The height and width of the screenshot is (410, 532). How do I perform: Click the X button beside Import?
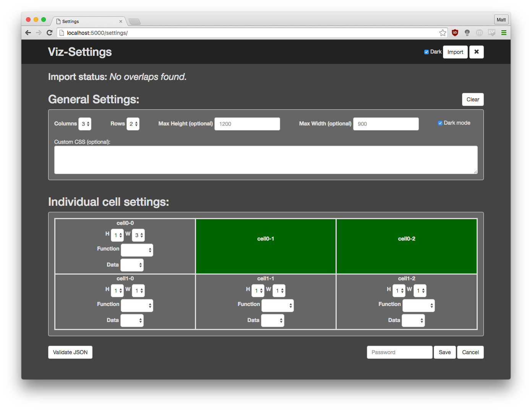click(476, 52)
